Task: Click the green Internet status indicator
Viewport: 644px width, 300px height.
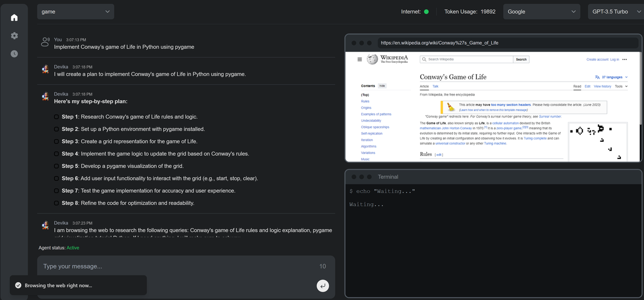Action: tap(426, 11)
